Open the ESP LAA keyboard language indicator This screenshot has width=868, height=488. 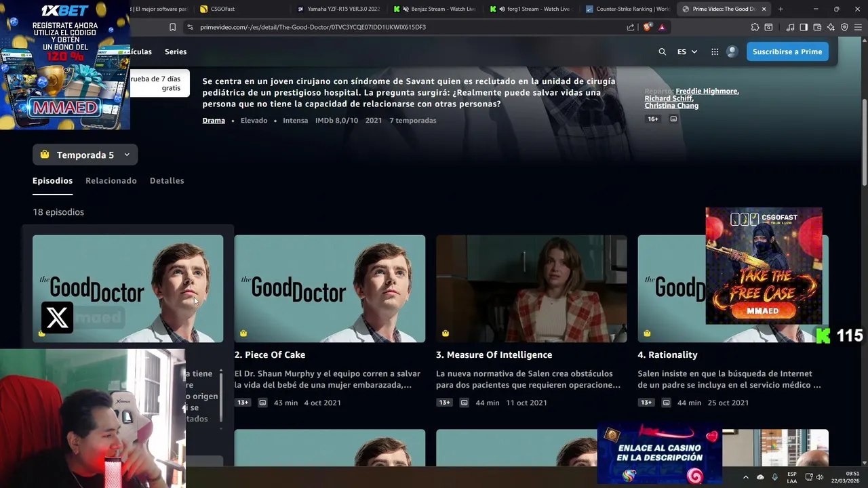(x=792, y=477)
